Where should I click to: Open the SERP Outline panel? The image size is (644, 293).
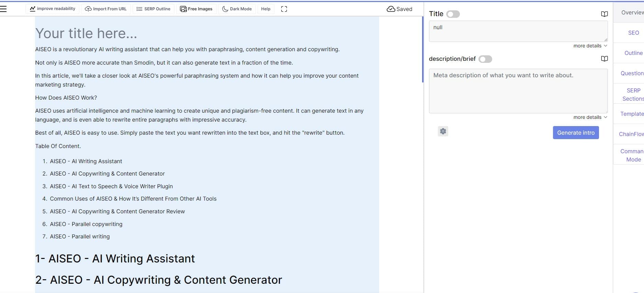(x=154, y=9)
